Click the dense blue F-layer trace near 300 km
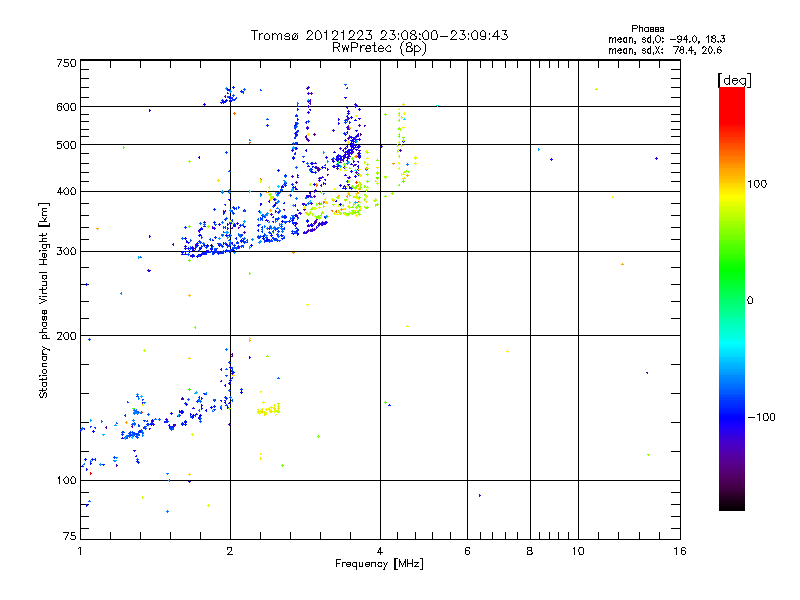 (214, 249)
